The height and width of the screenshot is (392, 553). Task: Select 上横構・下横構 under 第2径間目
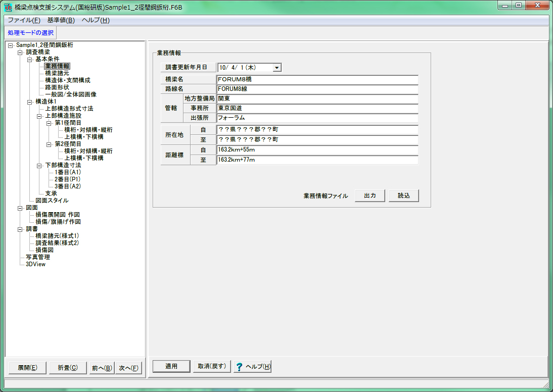pyautogui.click(x=84, y=158)
